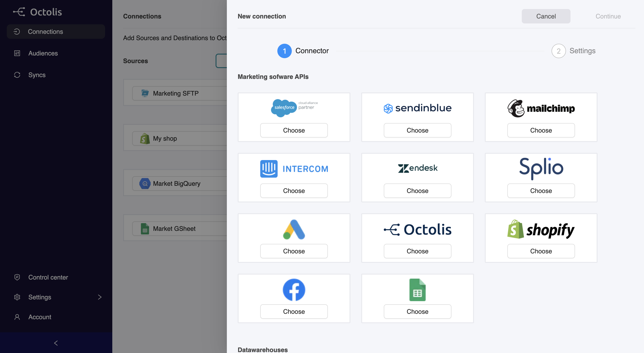Choose the Intercom connector
Viewport: 644px width, 353px height.
pyautogui.click(x=294, y=191)
